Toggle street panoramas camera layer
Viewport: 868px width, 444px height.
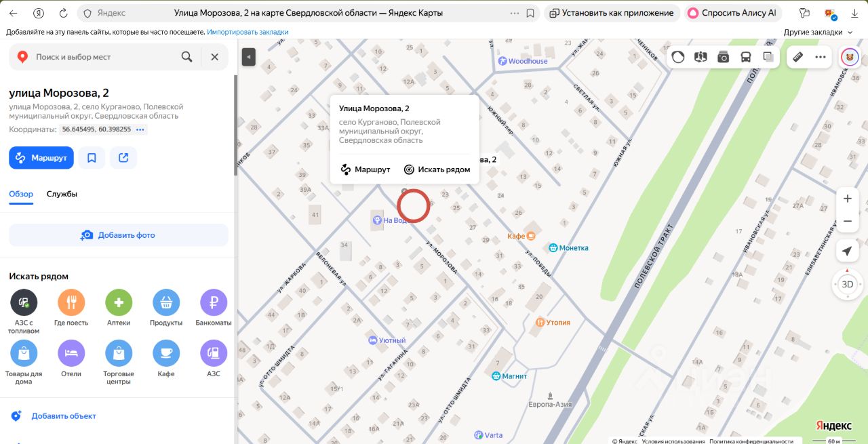pyautogui.click(x=724, y=57)
